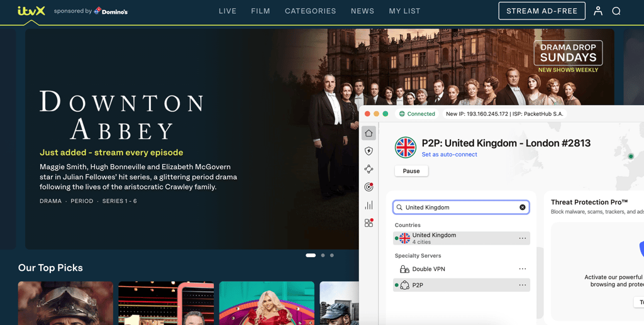Click the 'Our Top Picks' heading
Viewport: 644px width, 325px height.
click(50, 268)
